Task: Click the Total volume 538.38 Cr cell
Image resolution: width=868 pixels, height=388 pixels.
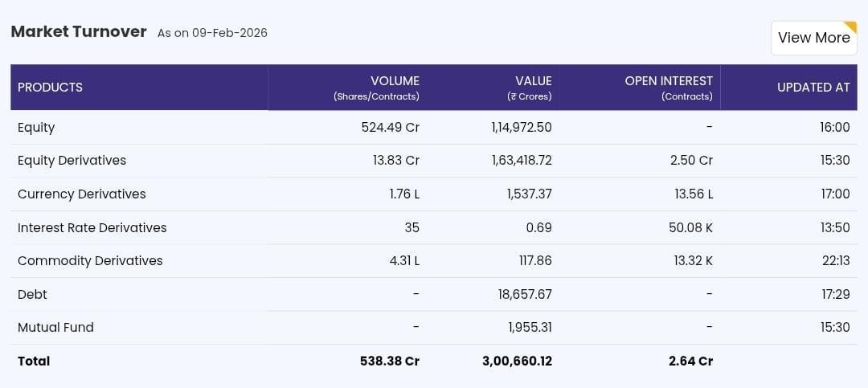Action: 389,361
